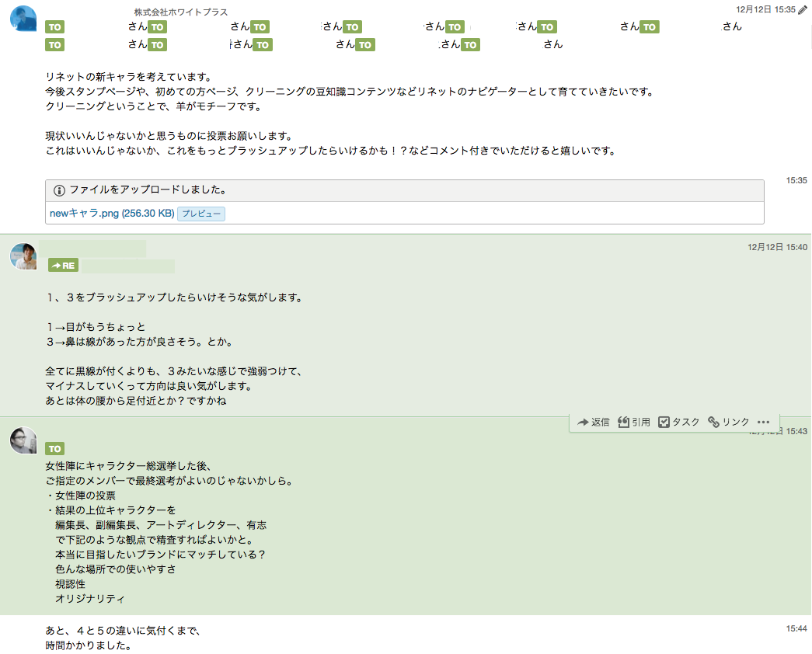Click the ファイルをアップロードしました。 notice text

click(x=148, y=190)
